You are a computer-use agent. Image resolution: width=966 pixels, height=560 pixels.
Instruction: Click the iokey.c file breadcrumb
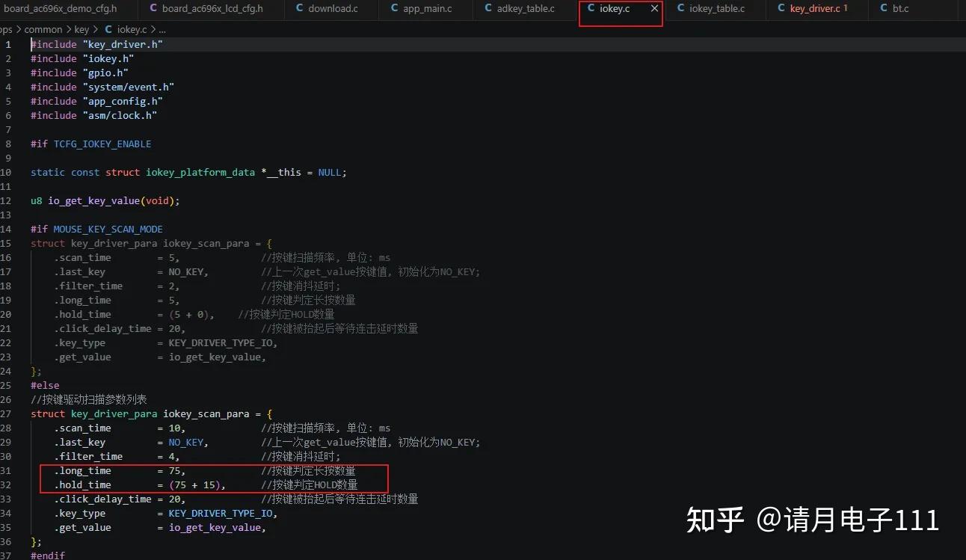[132, 29]
